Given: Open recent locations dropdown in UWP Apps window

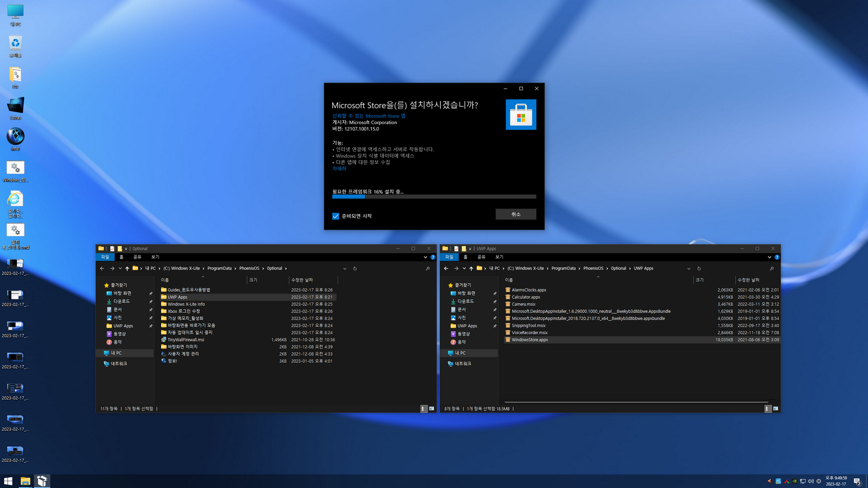Looking at the screenshot, I should [x=464, y=269].
